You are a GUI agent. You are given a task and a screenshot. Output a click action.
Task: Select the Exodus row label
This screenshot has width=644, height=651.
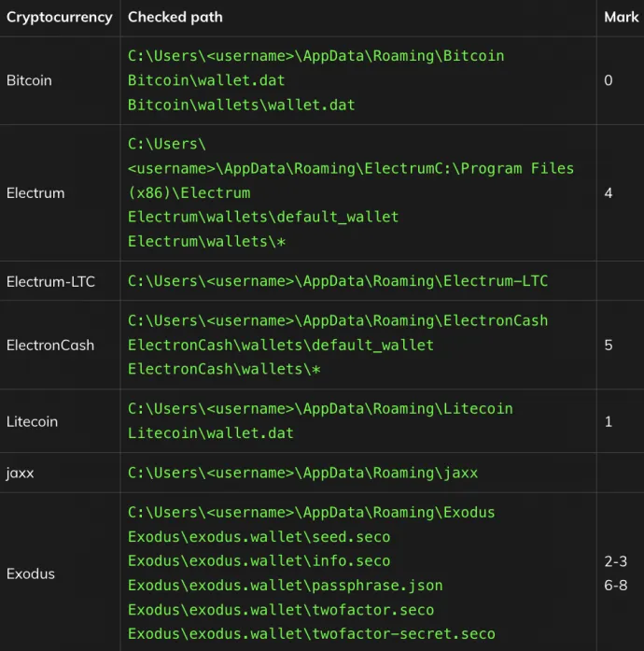click(31, 573)
